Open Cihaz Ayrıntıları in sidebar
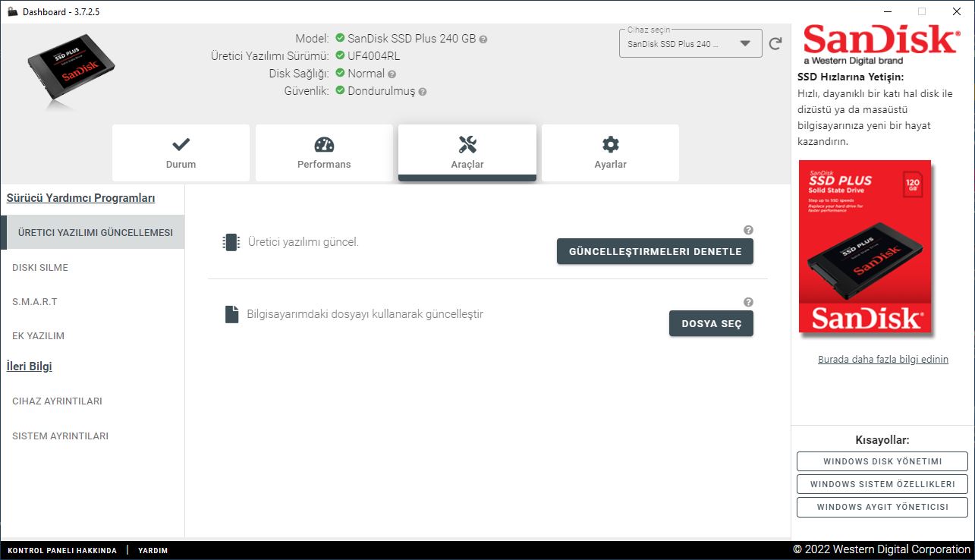 point(92,401)
